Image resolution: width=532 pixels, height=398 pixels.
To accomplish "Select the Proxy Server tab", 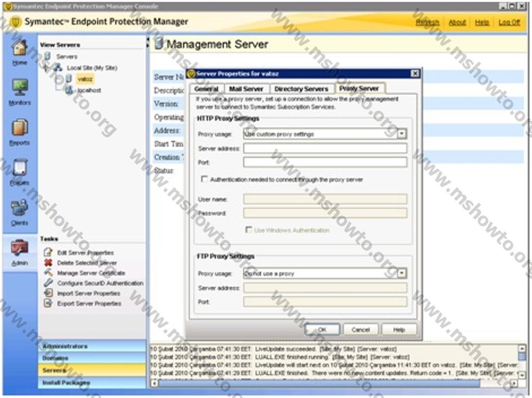I will (x=359, y=88).
